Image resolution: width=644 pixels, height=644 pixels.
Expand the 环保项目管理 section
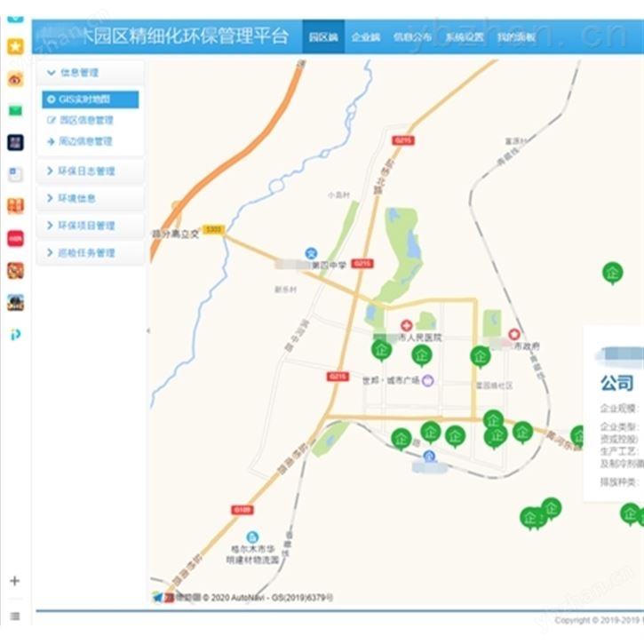coord(91,226)
